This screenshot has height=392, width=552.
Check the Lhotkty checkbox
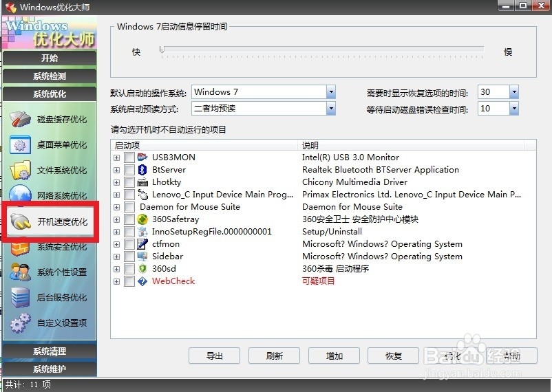pyautogui.click(x=129, y=182)
